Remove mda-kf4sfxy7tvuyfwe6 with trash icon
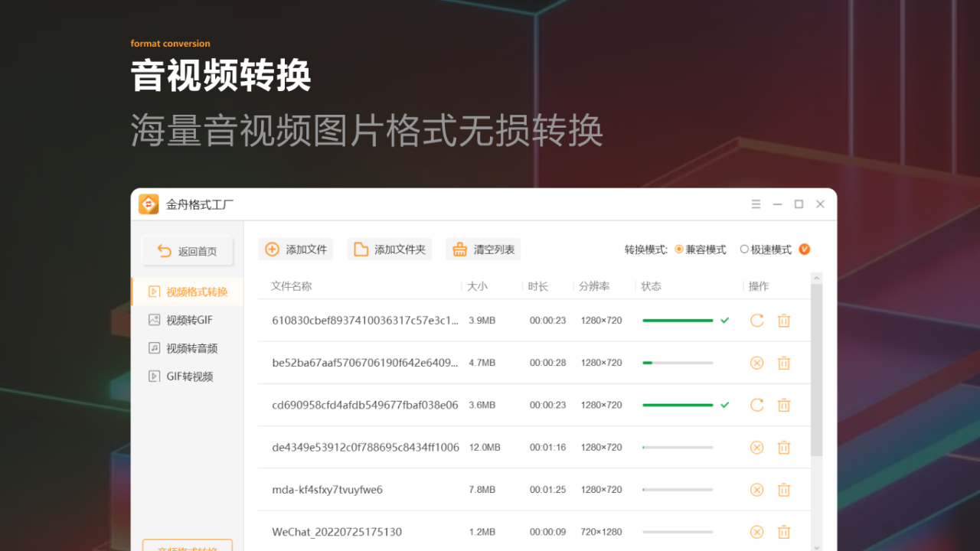980x551 pixels. [783, 489]
